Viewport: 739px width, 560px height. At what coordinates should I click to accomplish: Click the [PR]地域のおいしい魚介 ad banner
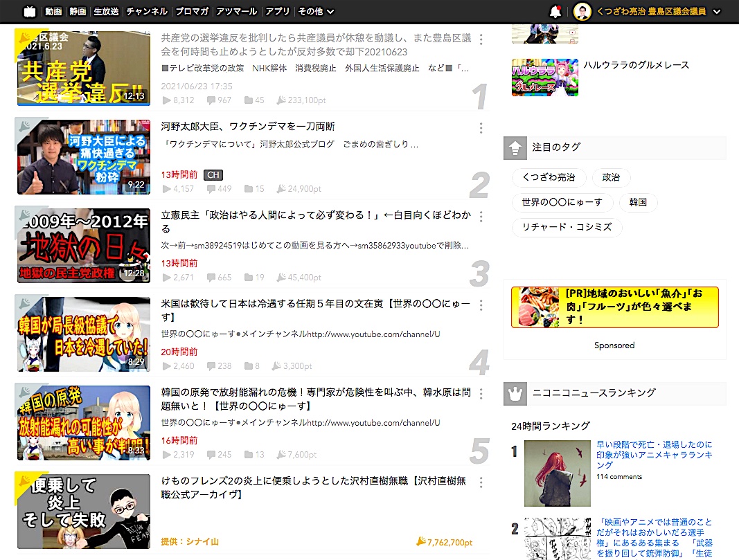614,307
